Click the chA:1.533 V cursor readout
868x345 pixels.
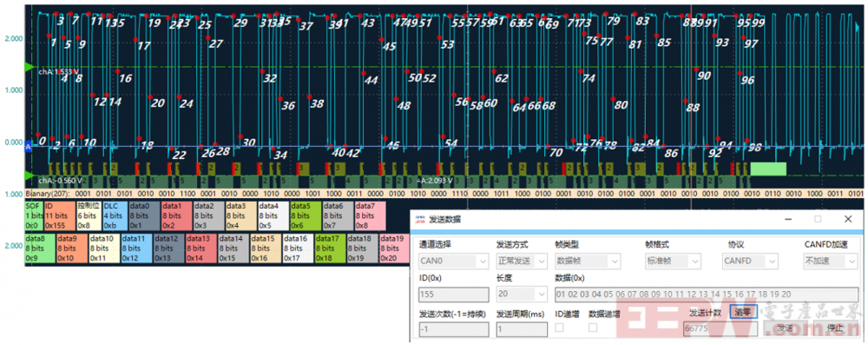coord(59,72)
